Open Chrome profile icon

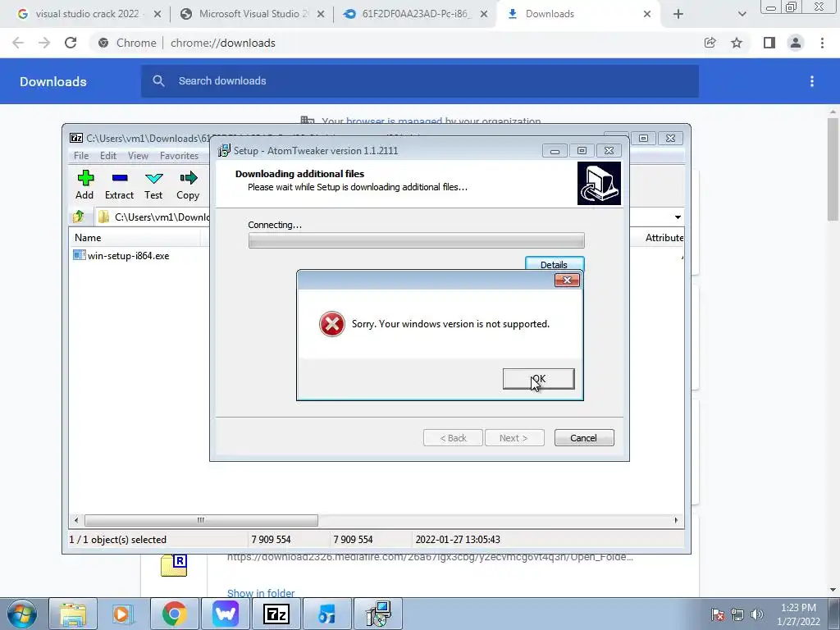click(796, 43)
